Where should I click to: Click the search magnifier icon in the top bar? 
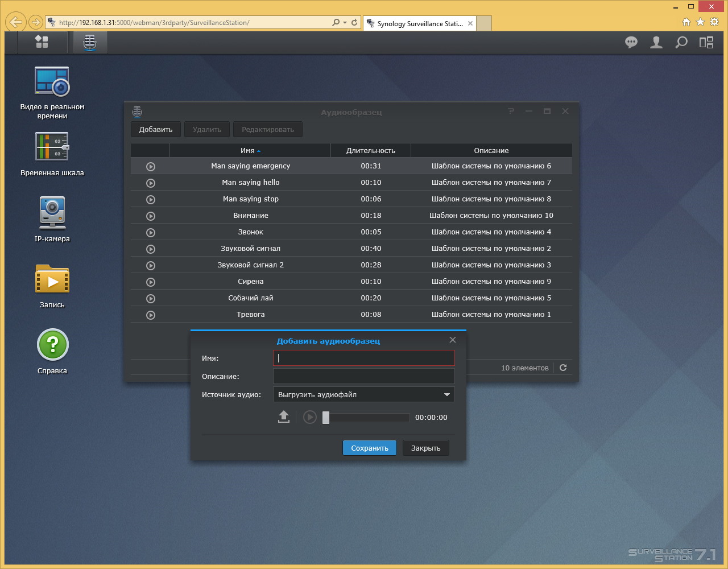[681, 43]
